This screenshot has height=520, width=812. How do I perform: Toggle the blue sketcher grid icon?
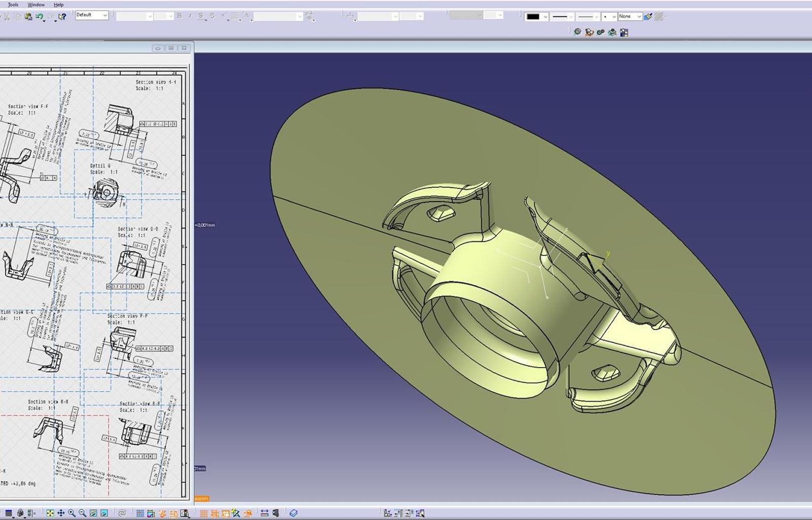pyautogui.click(x=140, y=513)
